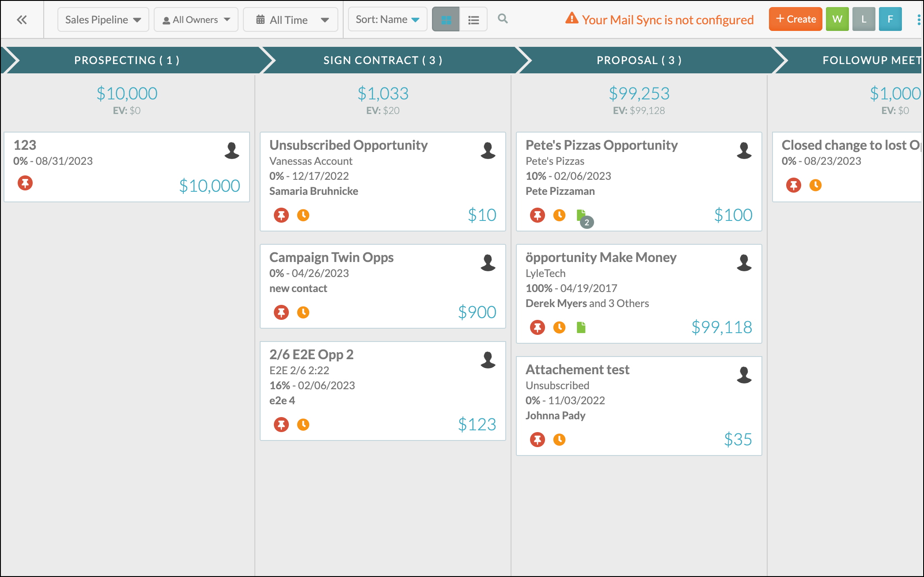The height and width of the screenshot is (577, 924).
Task: Open Pete's Pizzas Opportunity card title
Action: point(602,145)
